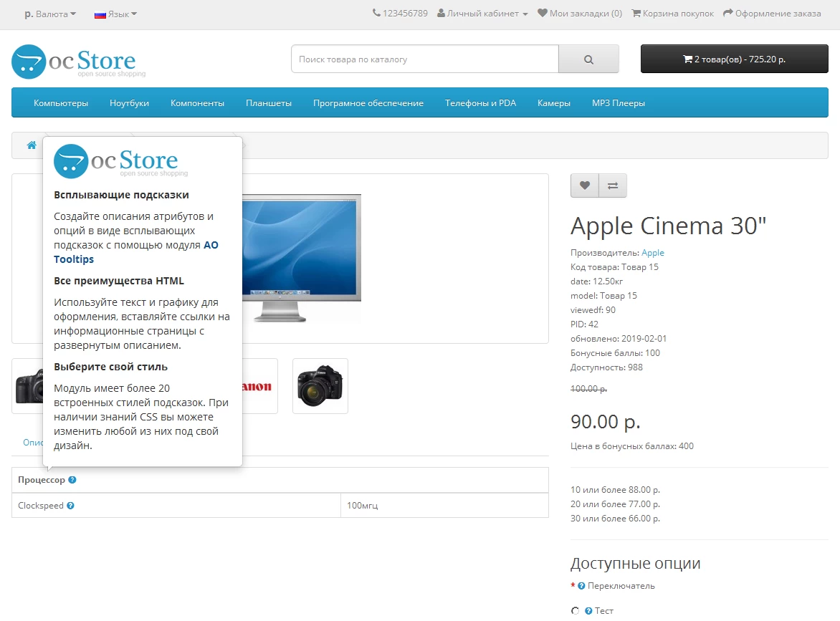Click the Доступность: 988 line

(606, 367)
